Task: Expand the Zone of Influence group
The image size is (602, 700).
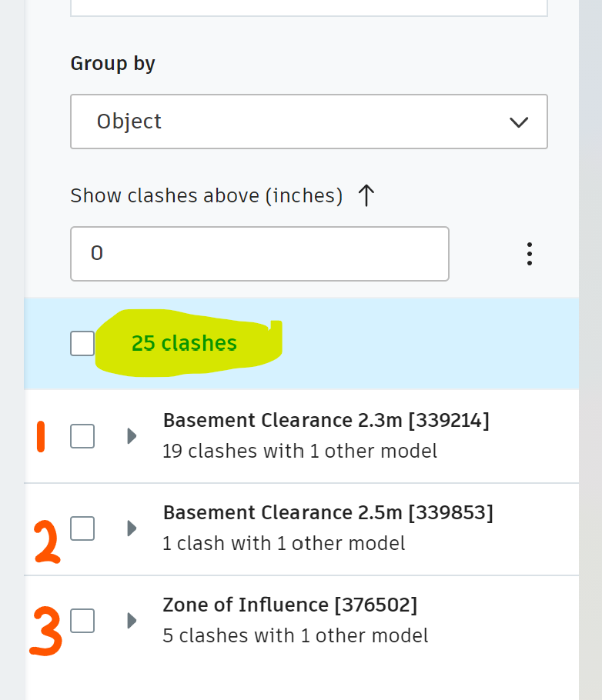Action: (x=132, y=620)
